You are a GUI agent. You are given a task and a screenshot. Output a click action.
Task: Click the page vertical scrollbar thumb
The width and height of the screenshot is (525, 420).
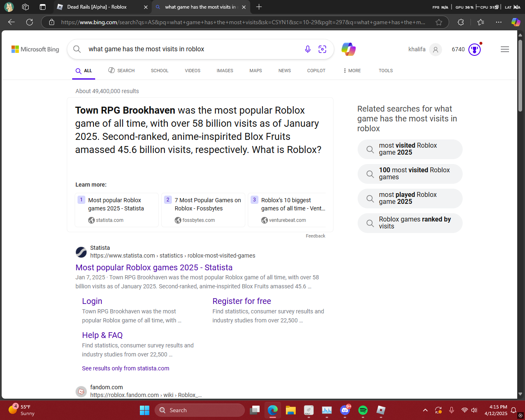(520, 75)
